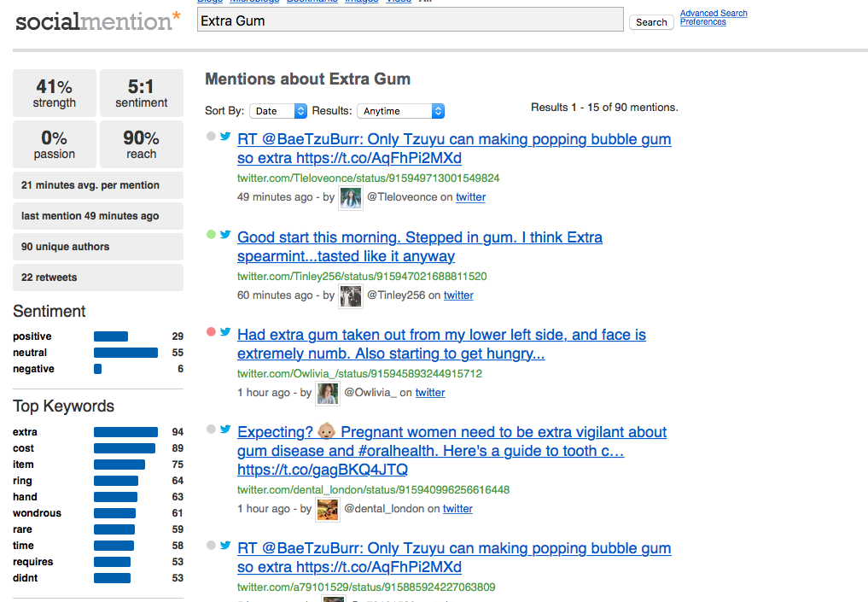Click Twitter bird icon beside last RT @BaeTzuBurr mention

(225, 545)
